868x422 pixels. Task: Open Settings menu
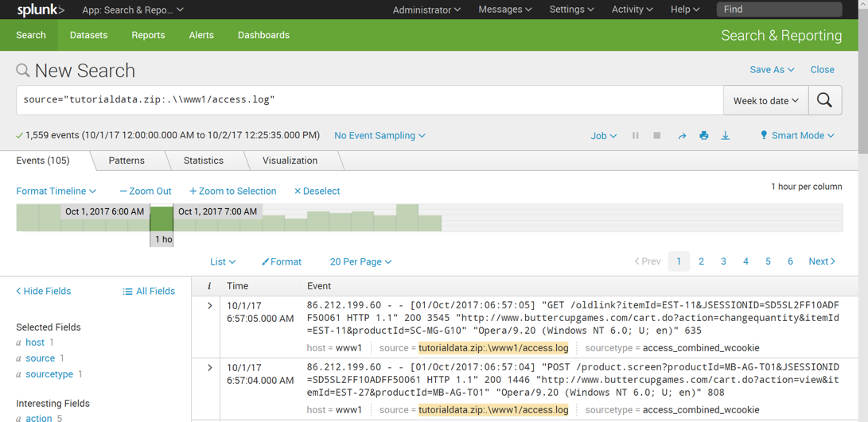(x=572, y=10)
